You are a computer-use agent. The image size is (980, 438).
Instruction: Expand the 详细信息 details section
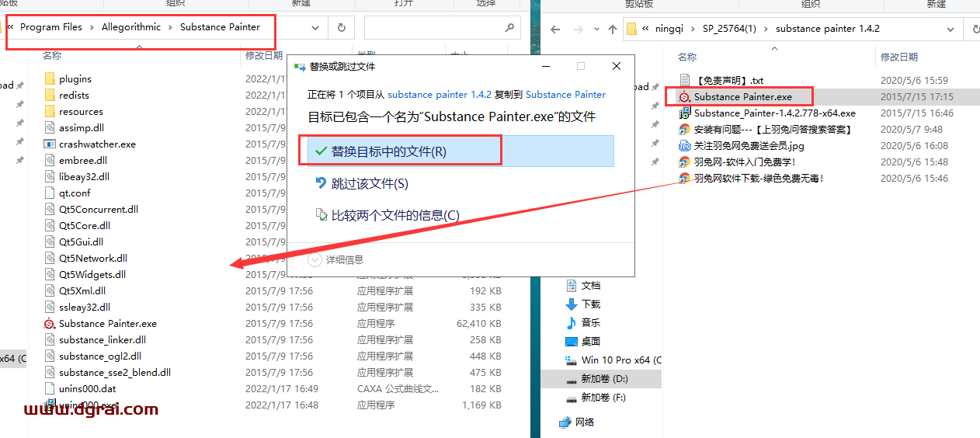point(336,259)
